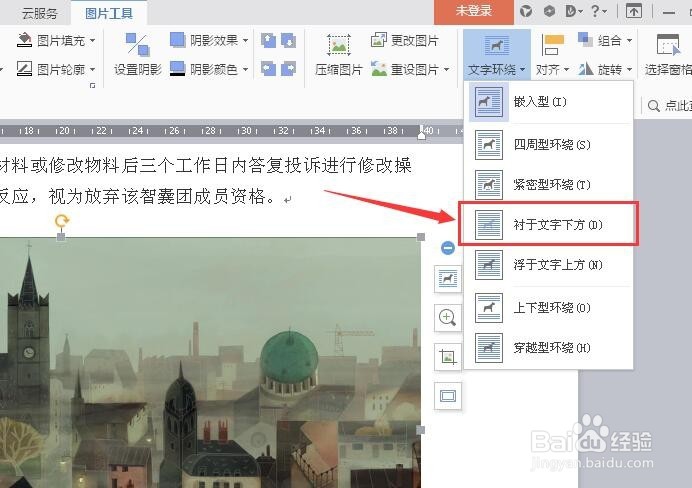
Task: Nudge shadow left icon
Action: (268, 69)
